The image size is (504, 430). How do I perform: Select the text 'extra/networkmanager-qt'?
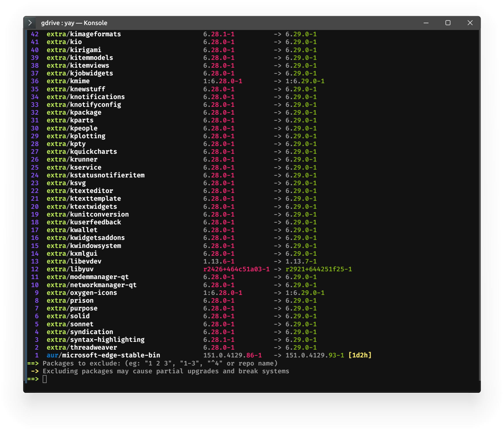point(92,285)
